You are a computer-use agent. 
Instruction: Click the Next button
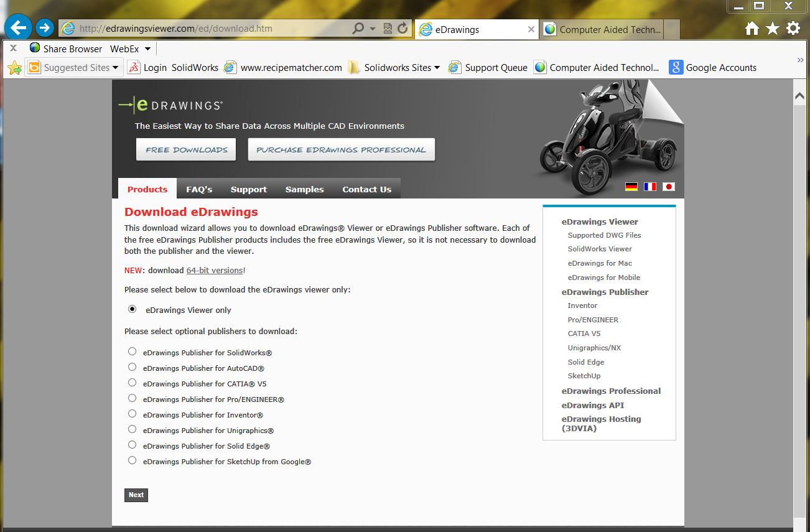pos(136,495)
